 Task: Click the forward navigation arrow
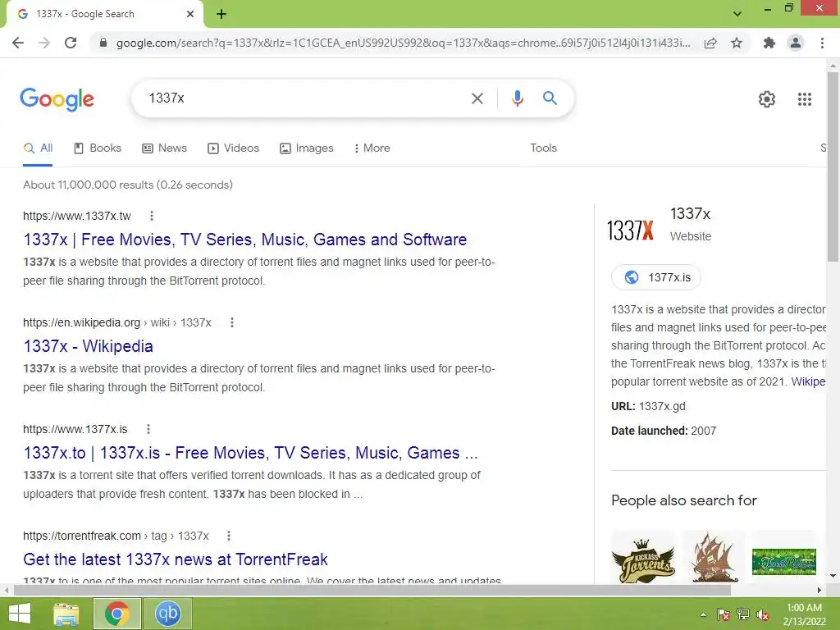[x=44, y=43]
